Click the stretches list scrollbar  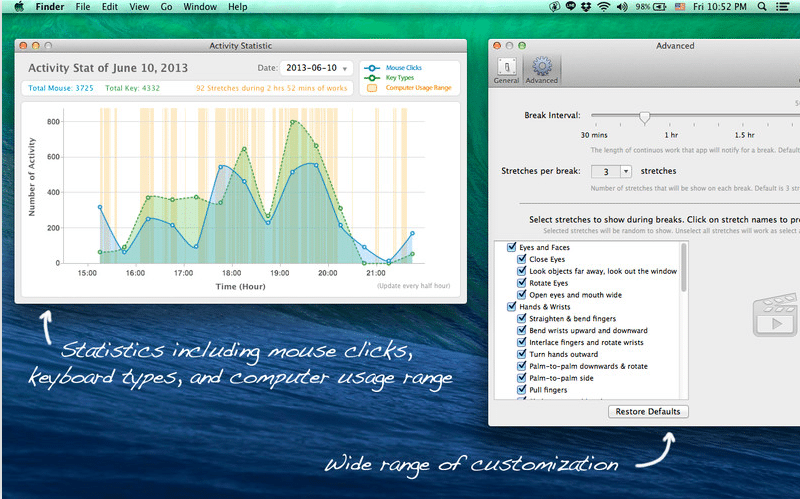pyautogui.click(x=684, y=268)
